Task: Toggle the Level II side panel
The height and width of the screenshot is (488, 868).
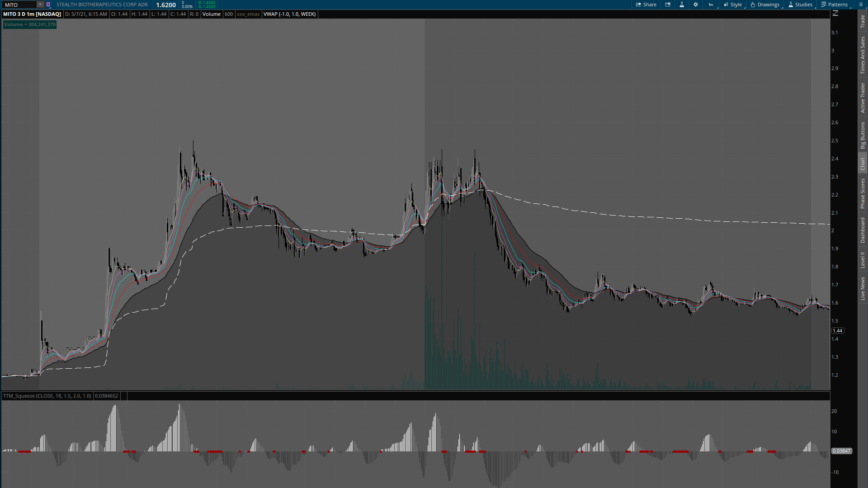Action: tap(863, 260)
